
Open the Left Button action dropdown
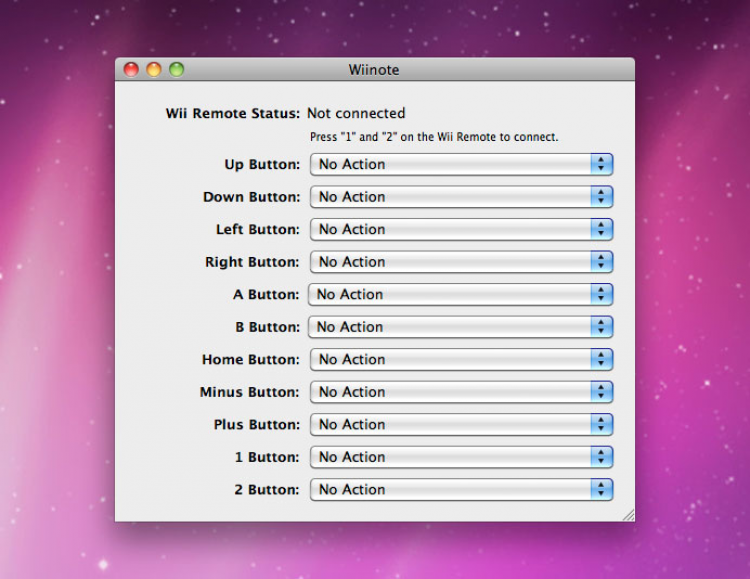(461, 229)
